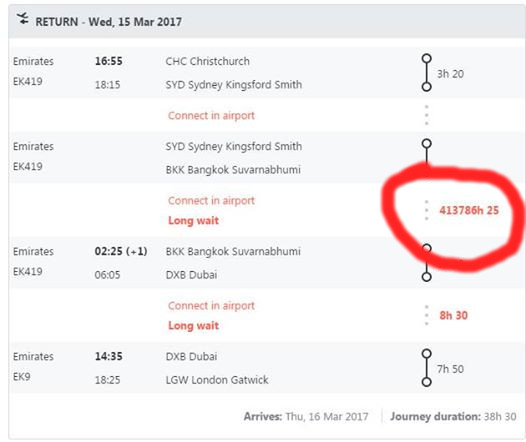This screenshot has height=442, width=526.
Task: Click the EK9 flight number
Action: (x=21, y=377)
